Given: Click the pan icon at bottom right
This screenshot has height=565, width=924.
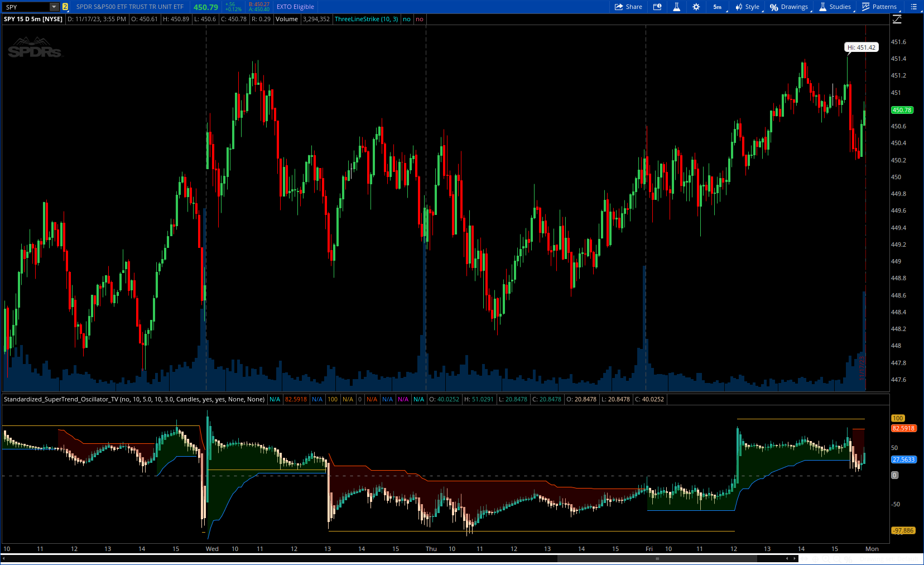Looking at the screenshot, I should coord(805,559).
